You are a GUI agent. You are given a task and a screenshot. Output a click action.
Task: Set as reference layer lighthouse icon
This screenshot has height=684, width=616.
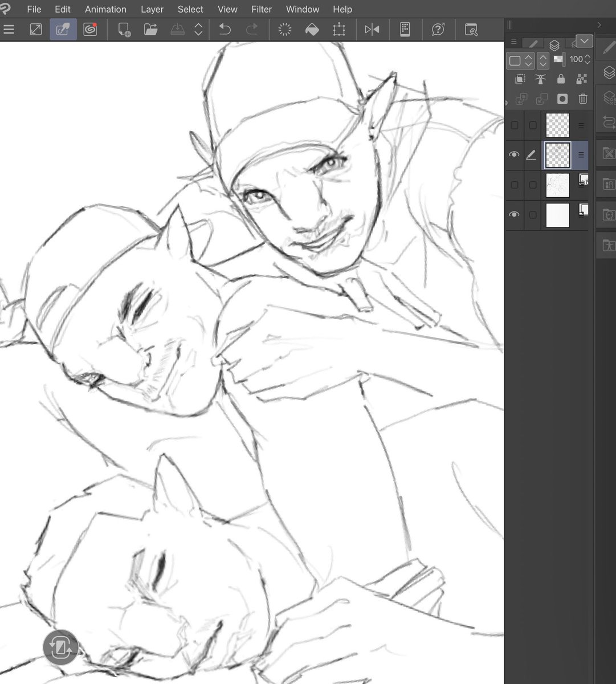click(541, 79)
